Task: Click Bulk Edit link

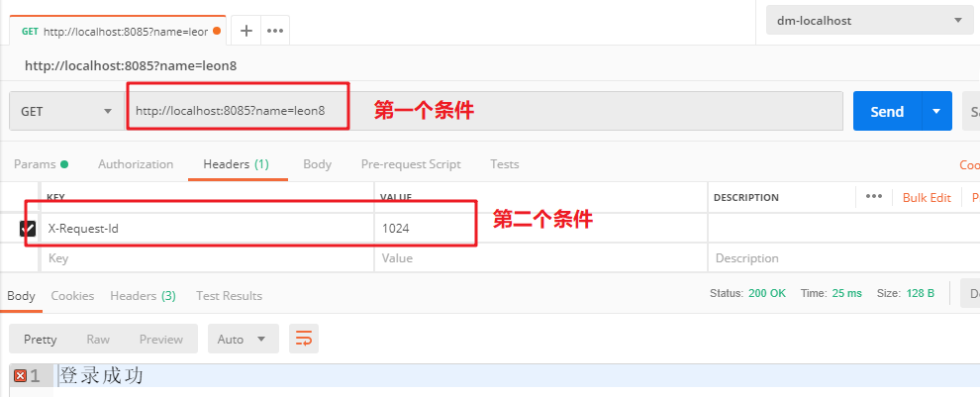Action: click(x=927, y=198)
